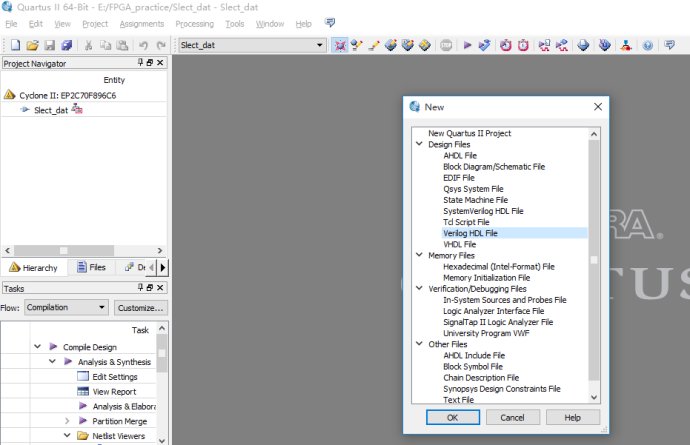
Task: Open the Settings icon beside project dropdown
Action: (x=340, y=45)
